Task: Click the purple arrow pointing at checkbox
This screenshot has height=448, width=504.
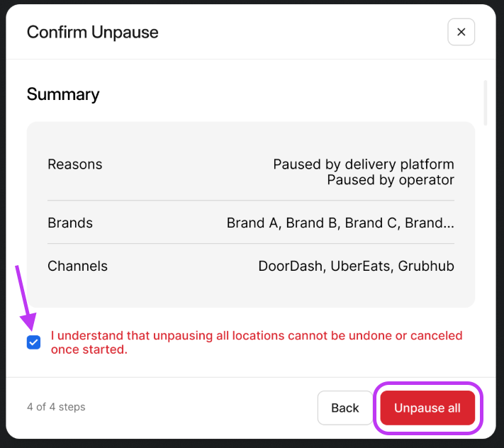Action: [23, 298]
